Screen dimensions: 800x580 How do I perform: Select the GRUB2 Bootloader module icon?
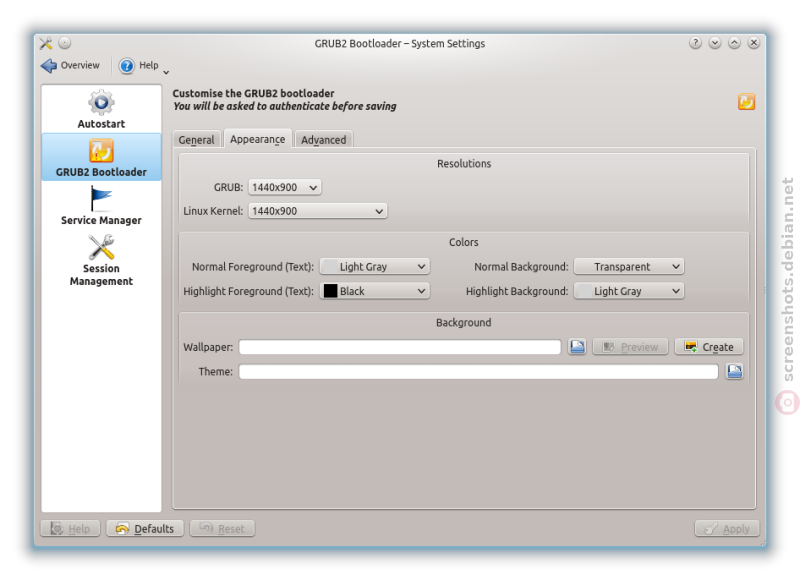click(x=101, y=152)
